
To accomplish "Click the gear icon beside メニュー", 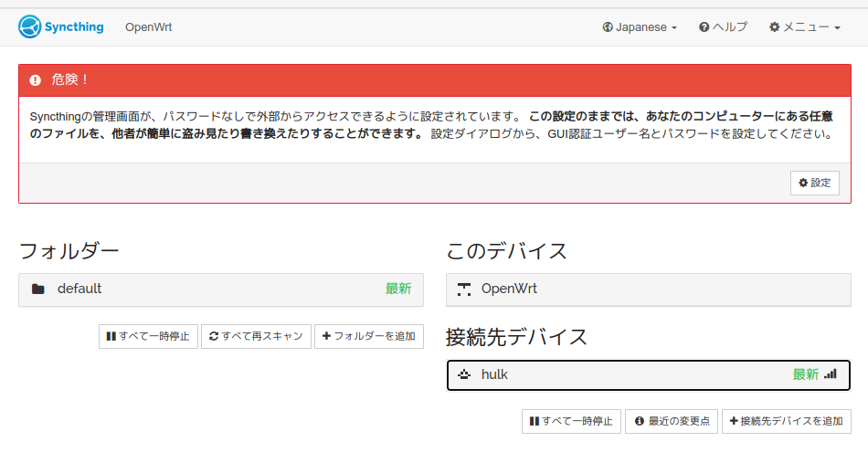I will [x=775, y=27].
